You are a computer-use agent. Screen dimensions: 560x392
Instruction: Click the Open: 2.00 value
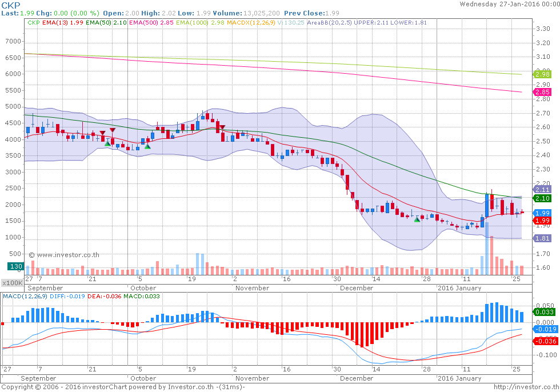tap(121, 13)
